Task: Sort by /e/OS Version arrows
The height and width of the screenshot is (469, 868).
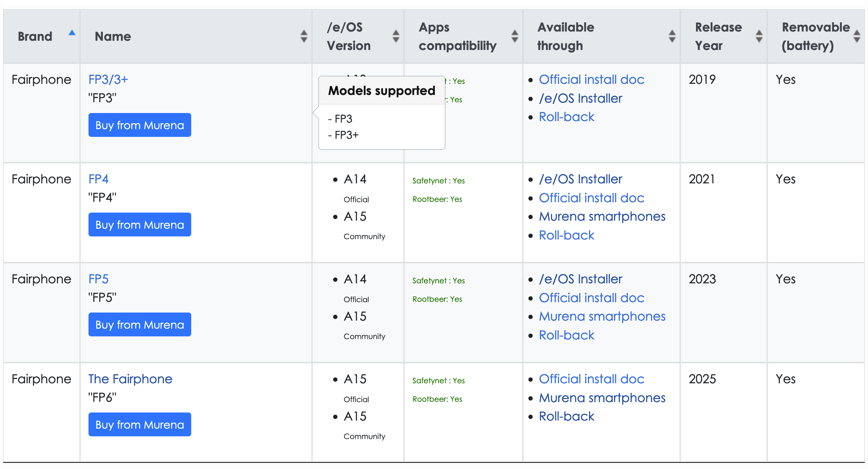Action: (x=396, y=36)
